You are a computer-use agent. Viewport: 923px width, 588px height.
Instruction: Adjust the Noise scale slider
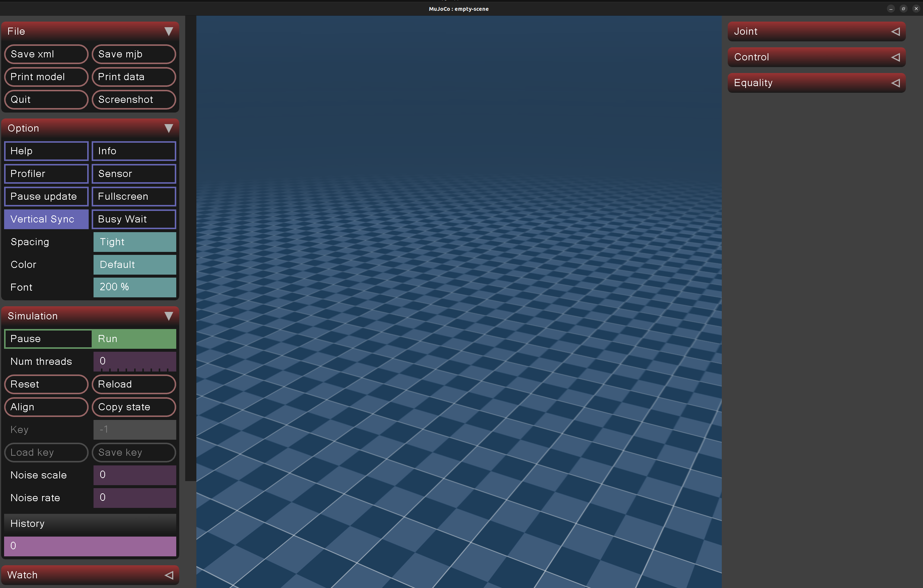pos(135,475)
